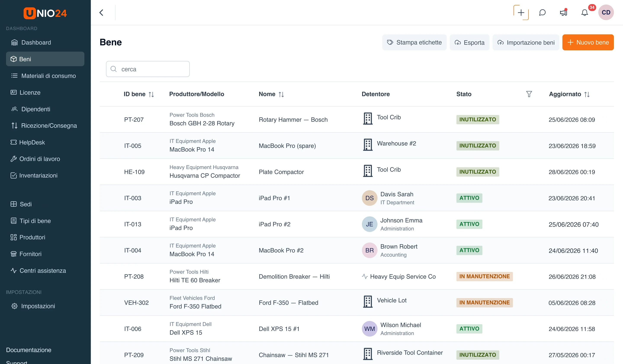The image size is (623, 364).
Task: Sort by Aggiornato column arrows
Action: pyautogui.click(x=587, y=94)
